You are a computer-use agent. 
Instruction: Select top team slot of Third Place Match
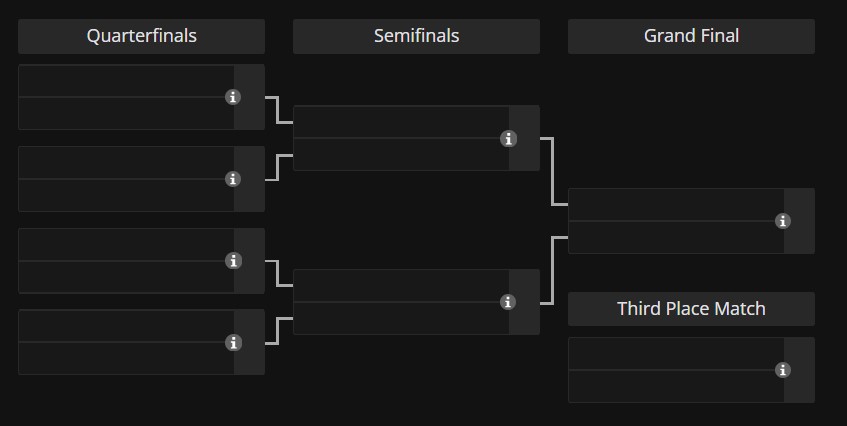click(676, 354)
